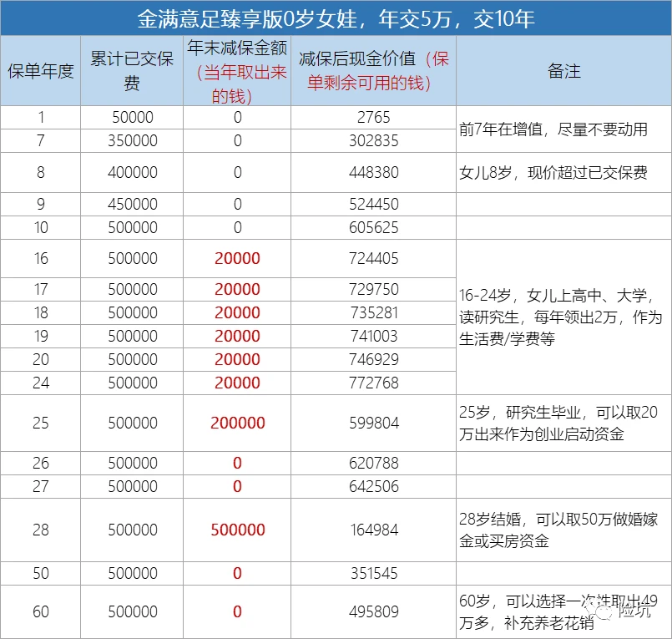
Task: Click the value '729750'
Action: click(x=374, y=290)
